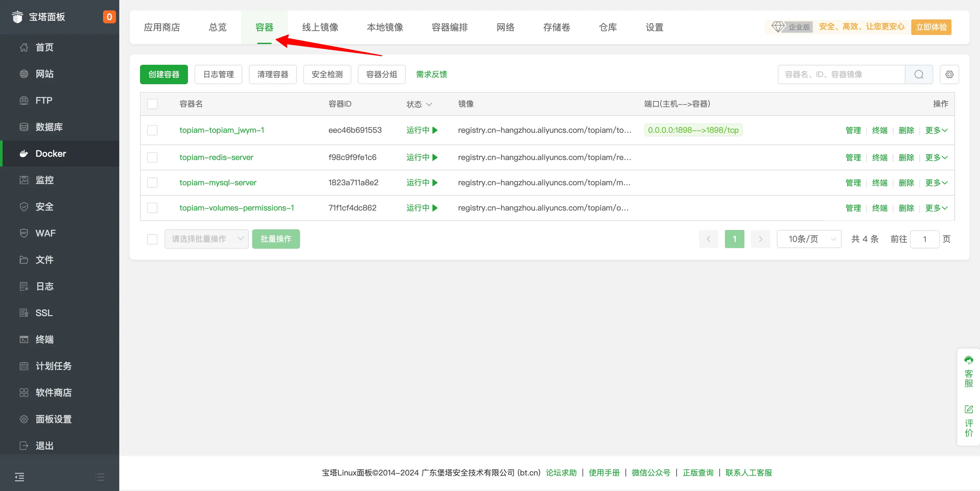Open table settings gear icon

949,74
